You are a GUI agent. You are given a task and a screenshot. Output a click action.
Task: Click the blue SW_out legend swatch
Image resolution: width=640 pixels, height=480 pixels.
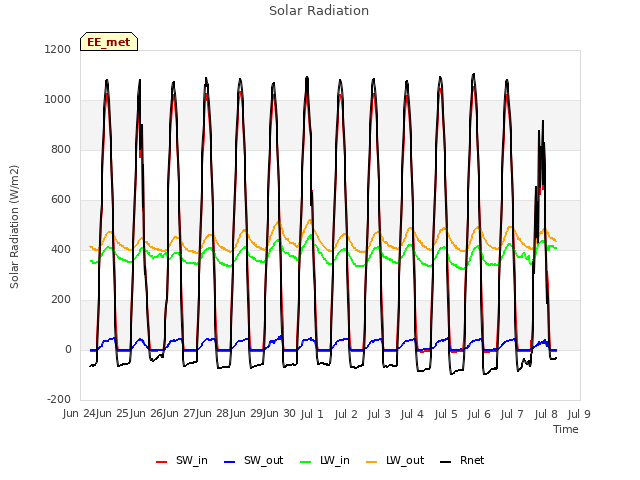pyautogui.click(x=230, y=462)
